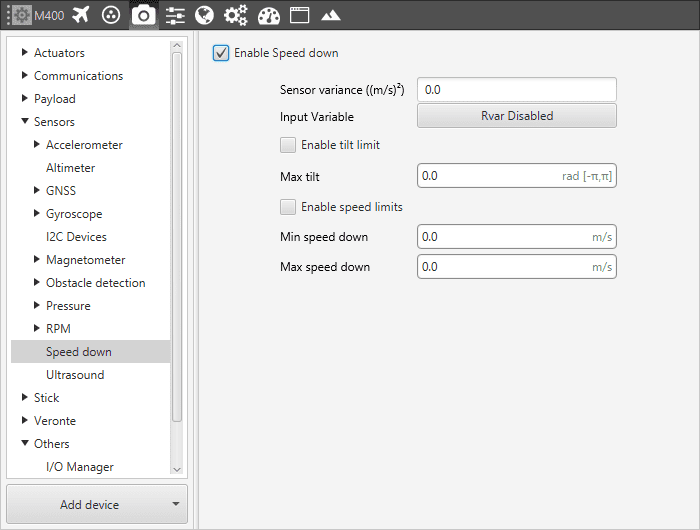Click the tree panel scrollbar thumb
Screen dimensions: 700x530
pyautogui.click(x=177, y=237)
